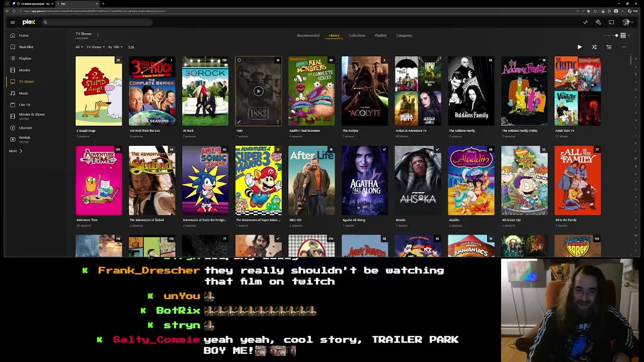Screen dimensions: 644x362
Task: Open Plex Settings wrench icon
Action: 598,22
